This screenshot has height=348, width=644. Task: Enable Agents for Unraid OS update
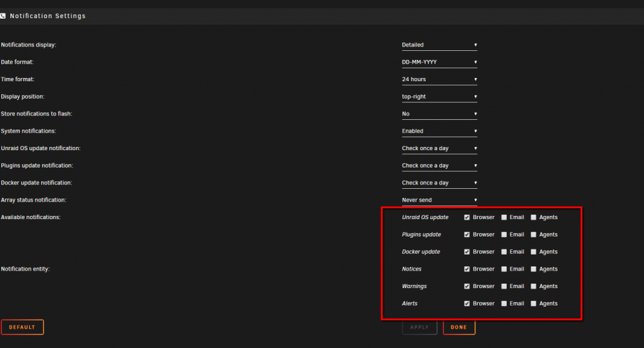[533, 217]
